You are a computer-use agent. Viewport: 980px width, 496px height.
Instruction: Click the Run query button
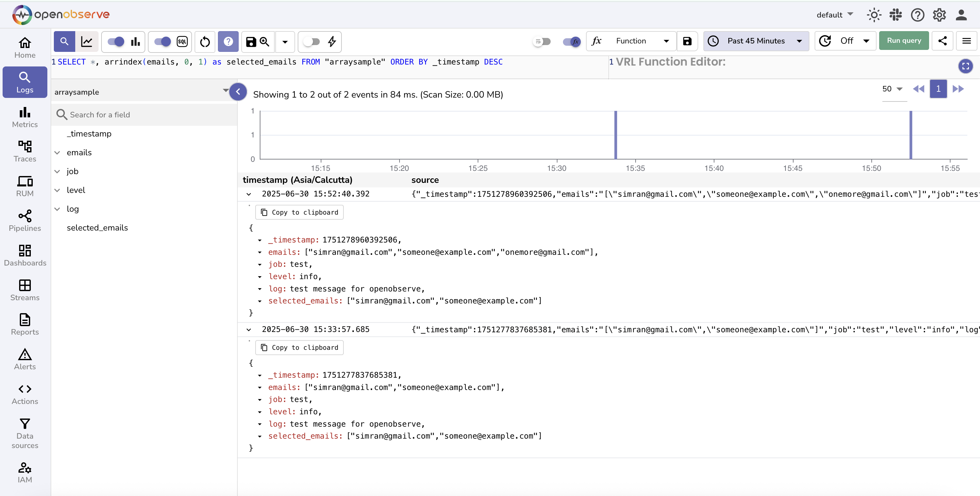pyautogui.click(x=903, y=41)
